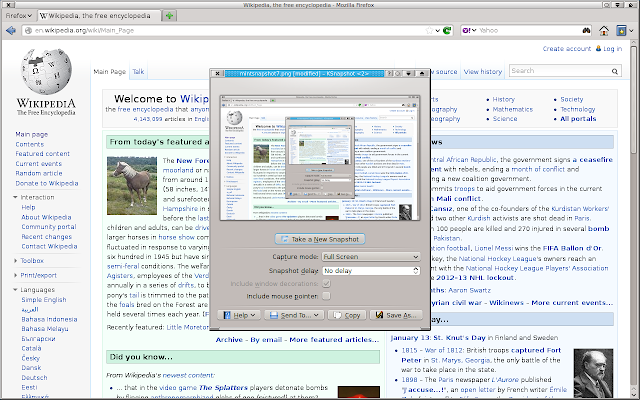The height and width of the screenshot is (400, 640).
Task: Click Donate to Wikipedia link
Action: pos(47,183)
